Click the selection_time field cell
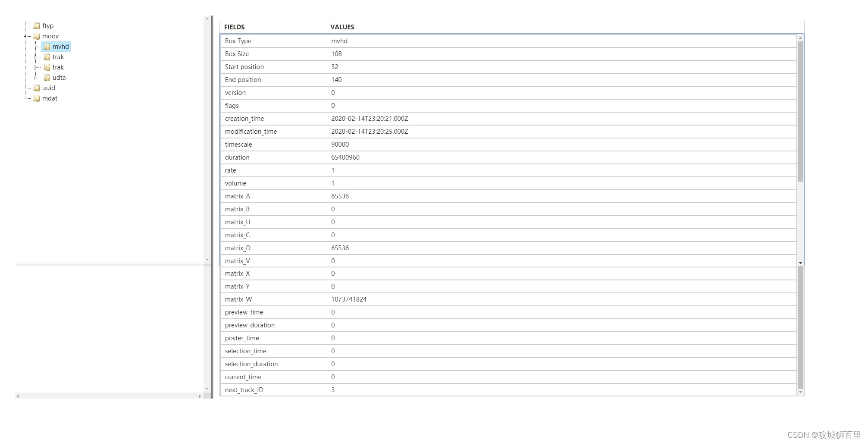This screenshot has height=443, width=868. point(245,351)
